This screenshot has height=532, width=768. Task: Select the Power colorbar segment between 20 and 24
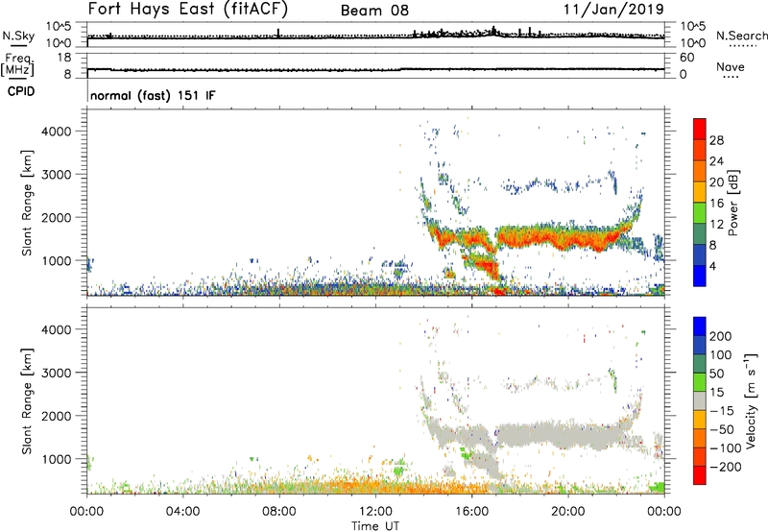tap(700, 172)
